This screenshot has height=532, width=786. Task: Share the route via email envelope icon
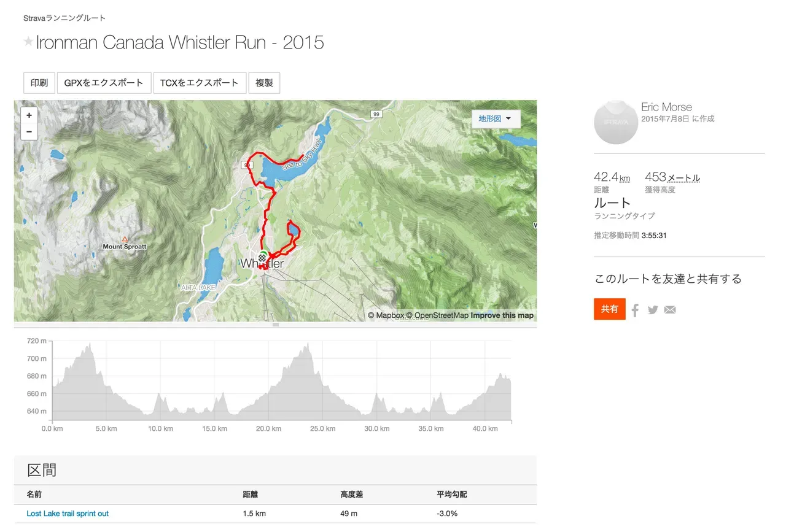(670, 309)
